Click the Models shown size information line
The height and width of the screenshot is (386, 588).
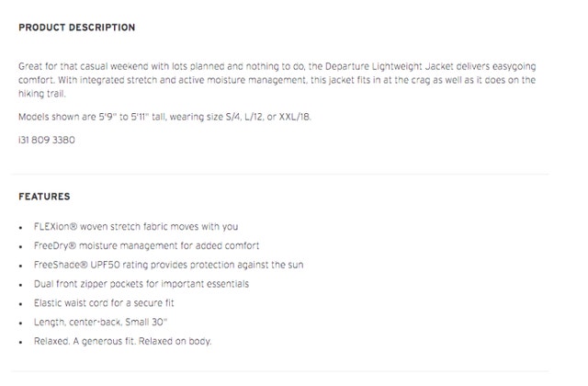coord(164,117)
